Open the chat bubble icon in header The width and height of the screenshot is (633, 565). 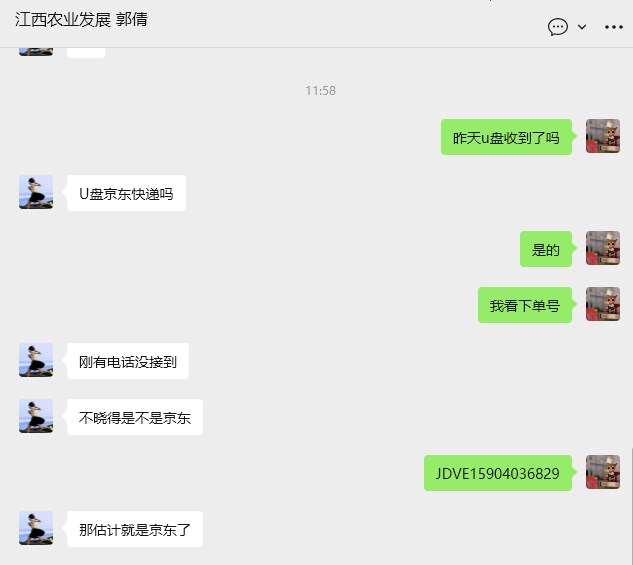pos(558,27)
